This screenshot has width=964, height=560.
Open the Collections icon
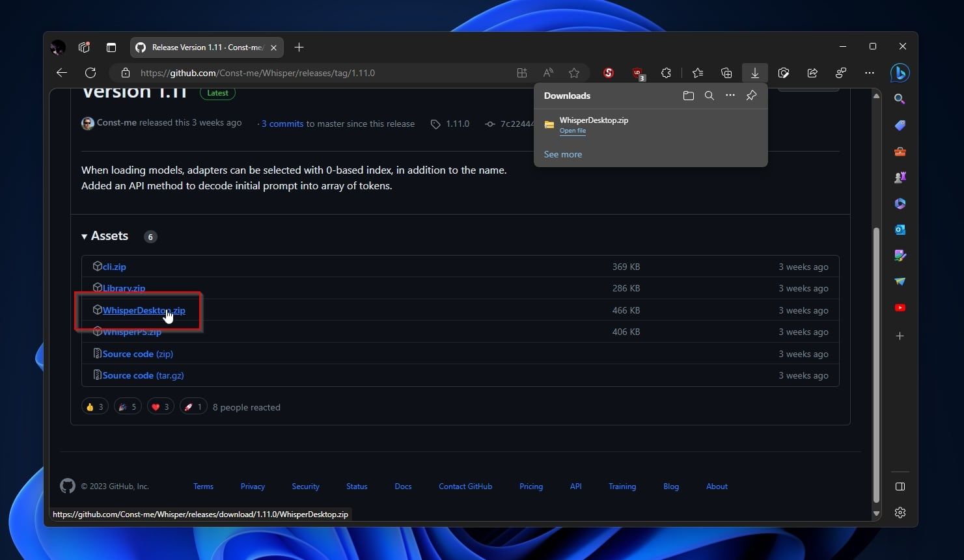click(726, 73)
